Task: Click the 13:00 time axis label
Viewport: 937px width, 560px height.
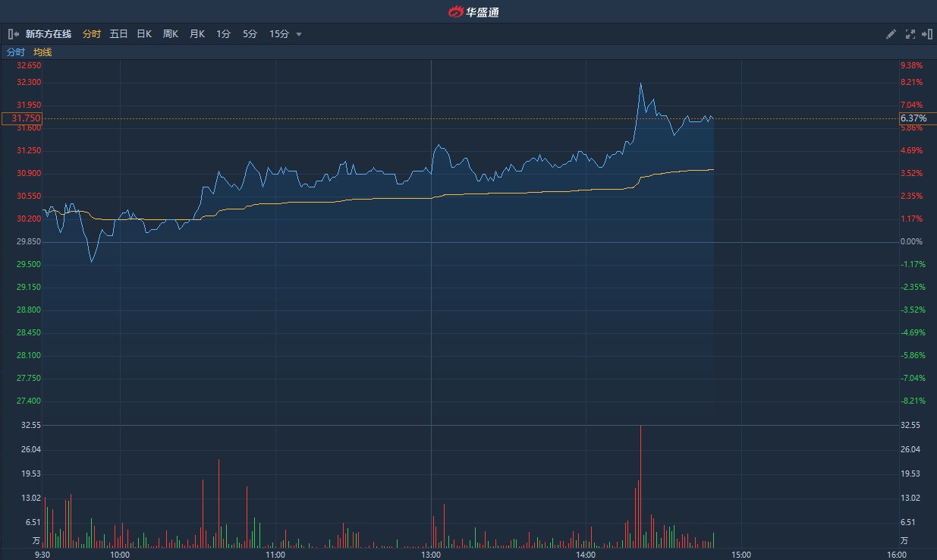Action: coord(431,555)
